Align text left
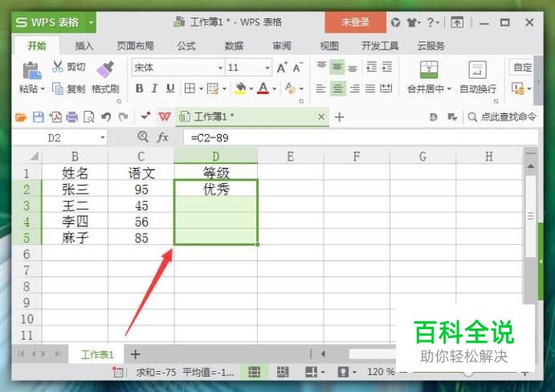 pyautogui.click(x=320, y=88)
